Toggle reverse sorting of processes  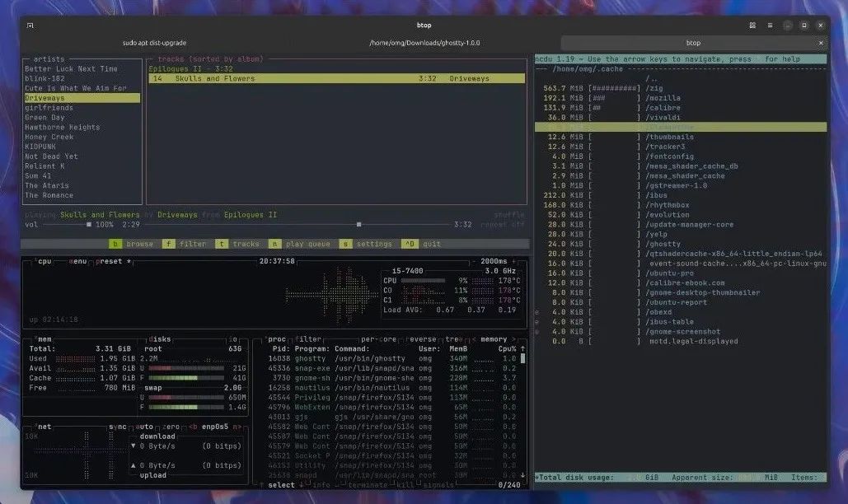[421, 339]
